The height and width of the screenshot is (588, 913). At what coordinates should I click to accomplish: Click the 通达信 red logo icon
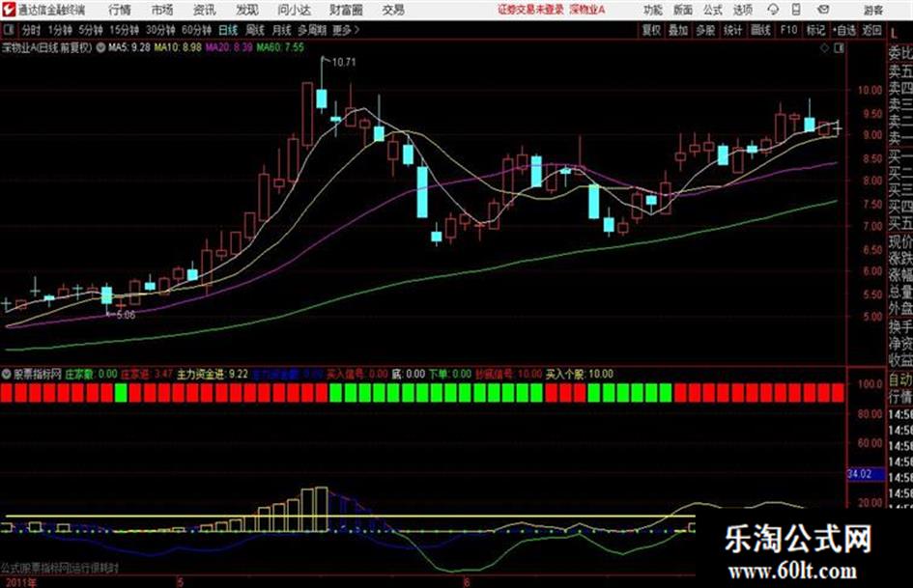click(x=9, y=10)
